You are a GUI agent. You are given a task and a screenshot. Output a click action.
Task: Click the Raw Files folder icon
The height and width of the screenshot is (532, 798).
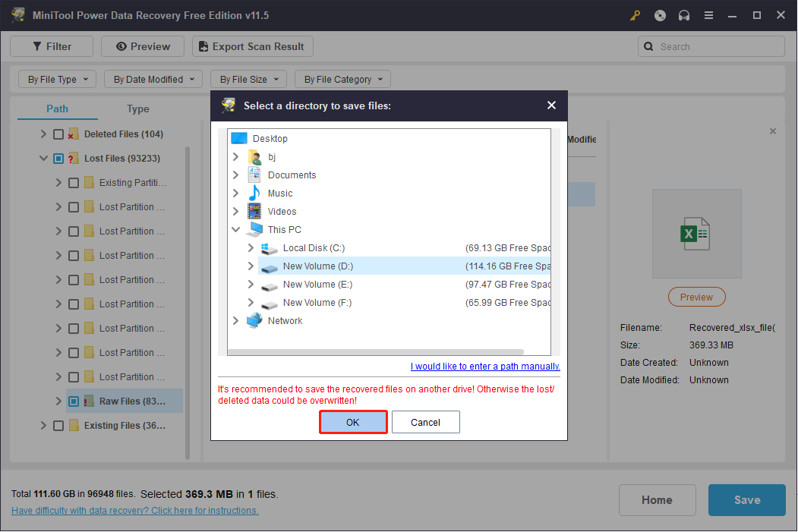point(89,401)
